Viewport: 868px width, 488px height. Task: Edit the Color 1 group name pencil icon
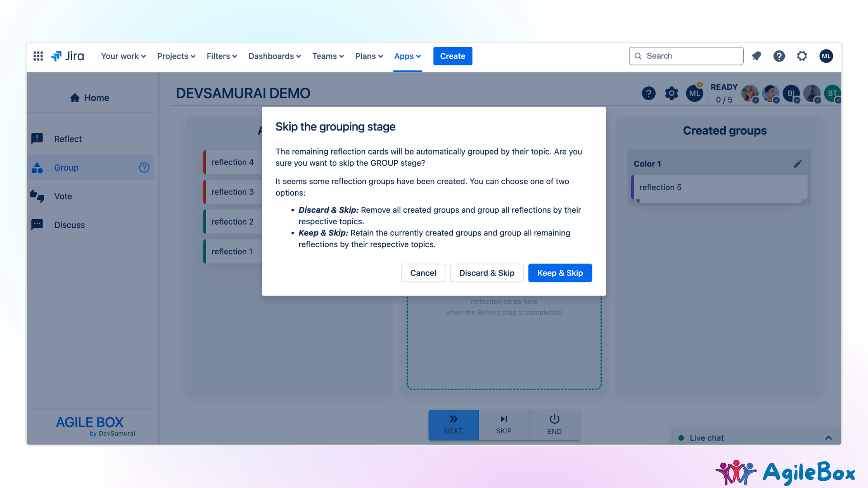point(797,164)
